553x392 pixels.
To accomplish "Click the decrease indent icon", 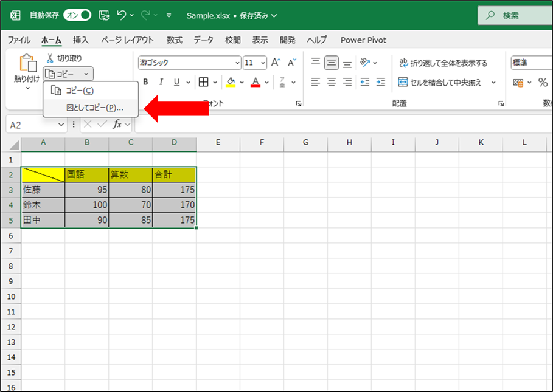I will tap(364, 82).
